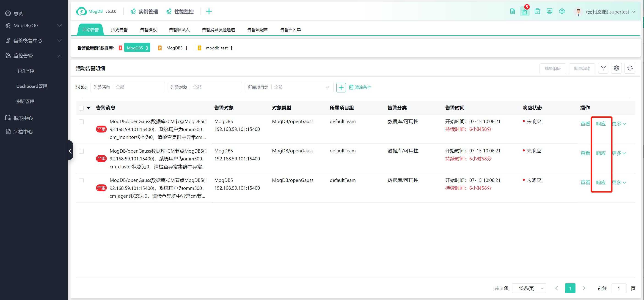Screen dimensions: 644x300
Task: Click 响应 for the cm_cluster alert
Action: (601, 153)
